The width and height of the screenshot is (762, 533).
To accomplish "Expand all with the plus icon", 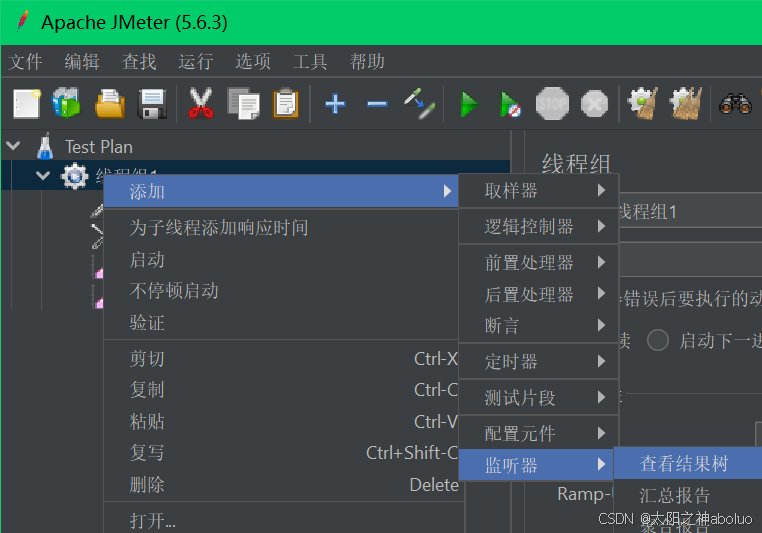I will (335, 104).
